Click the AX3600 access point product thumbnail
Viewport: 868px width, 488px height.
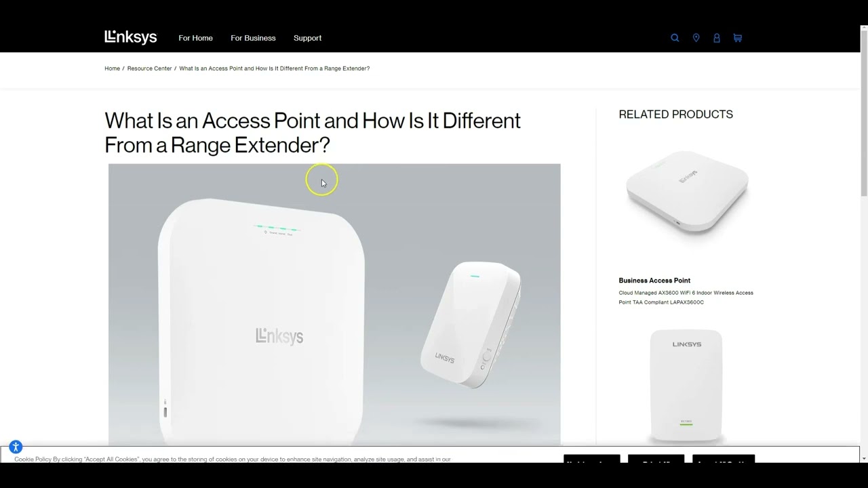pos(687,193)
